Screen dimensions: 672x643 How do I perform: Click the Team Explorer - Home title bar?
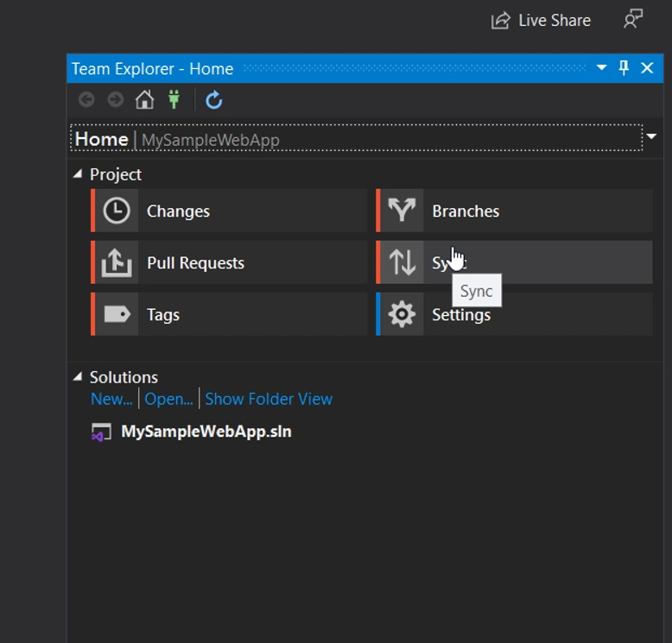point(365,68)
